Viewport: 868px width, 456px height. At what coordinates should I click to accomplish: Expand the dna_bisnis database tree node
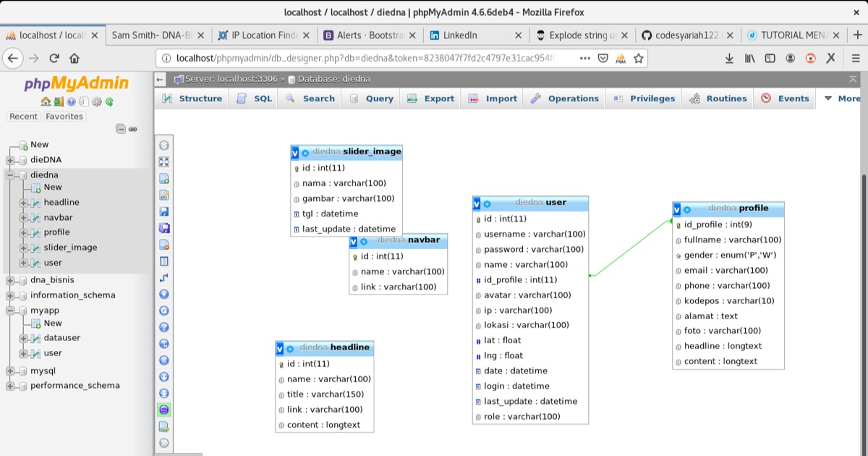click(10, 280)
